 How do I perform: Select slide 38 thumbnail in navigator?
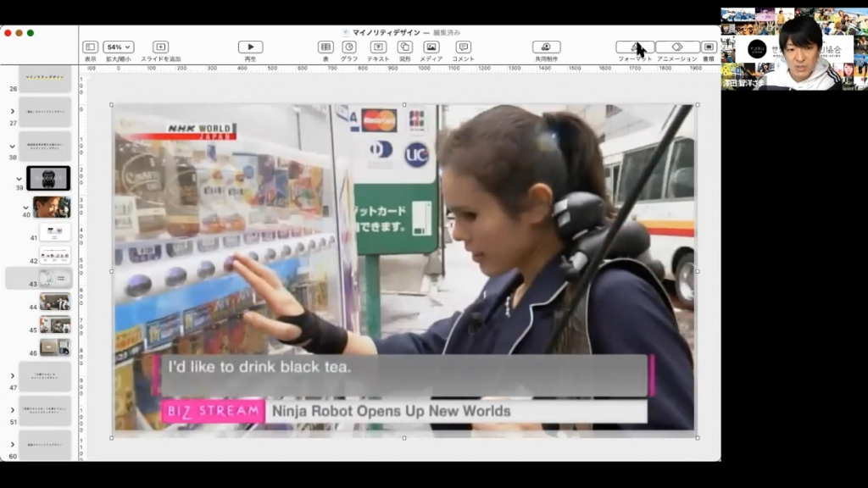pyautogui.click(x=45, y=146)
